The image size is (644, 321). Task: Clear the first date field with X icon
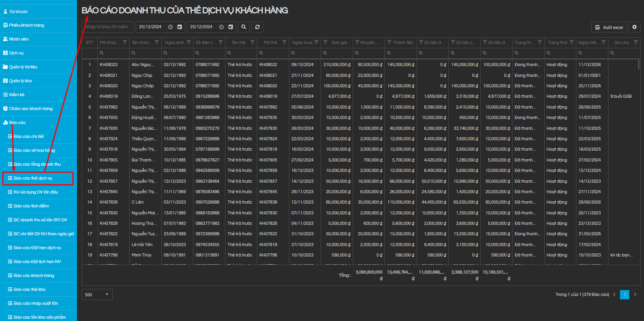170,27
